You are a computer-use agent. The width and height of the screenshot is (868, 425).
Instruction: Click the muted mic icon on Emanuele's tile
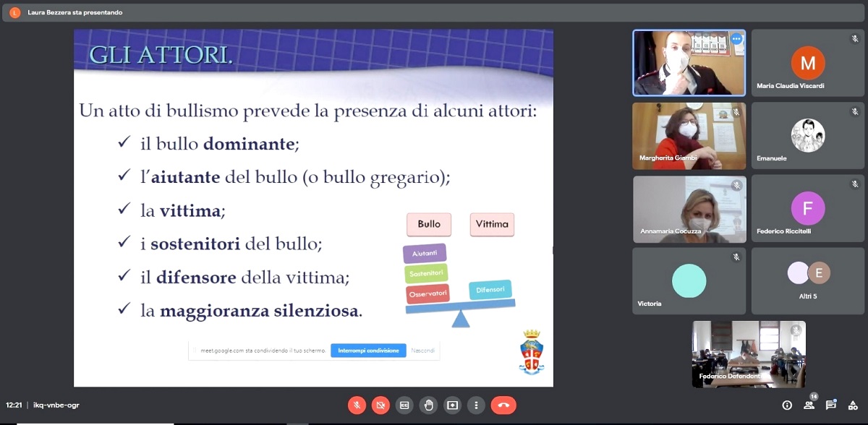click(854, 112)
